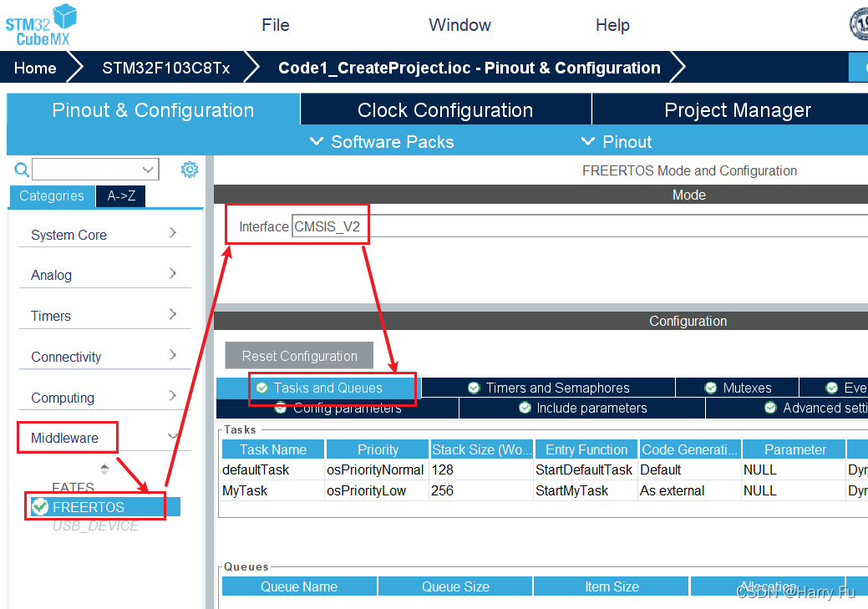Viewport: 868px width, 609px height.
Task: Click the check icon on Tasks and Queues tab
Action: click(261, 388)
